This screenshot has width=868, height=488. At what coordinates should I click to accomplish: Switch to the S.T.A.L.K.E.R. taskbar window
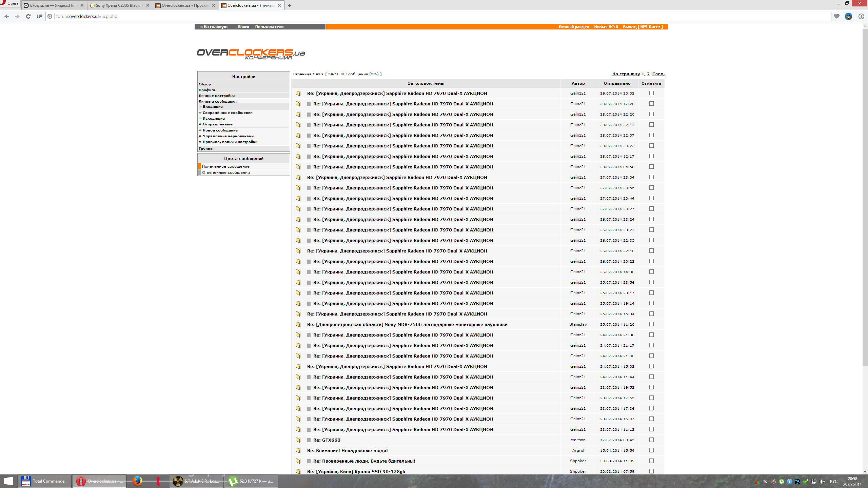point(196,481)
